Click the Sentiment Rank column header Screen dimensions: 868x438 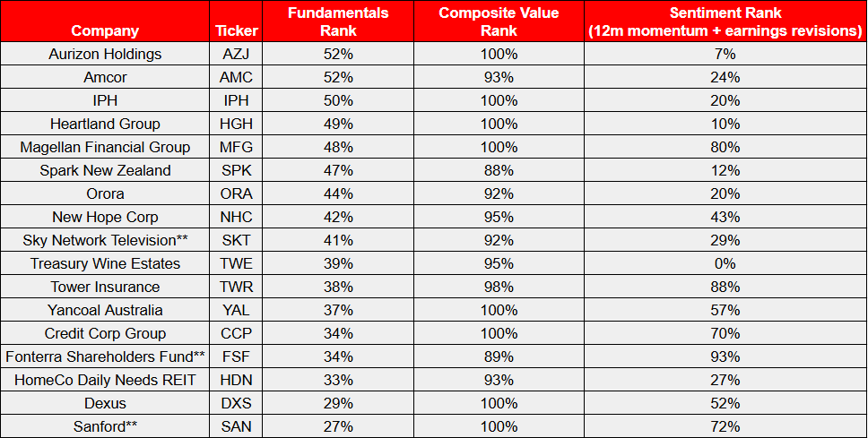725,21
